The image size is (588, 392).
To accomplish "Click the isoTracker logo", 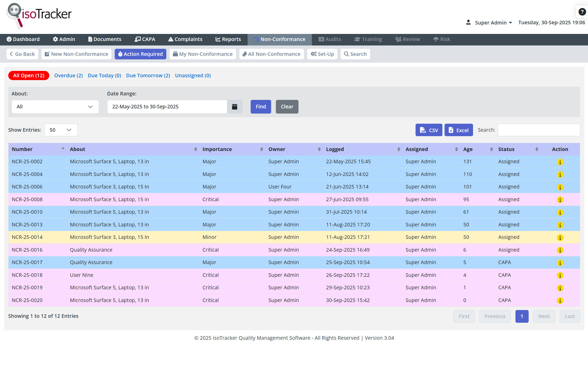I will (39, 15).
